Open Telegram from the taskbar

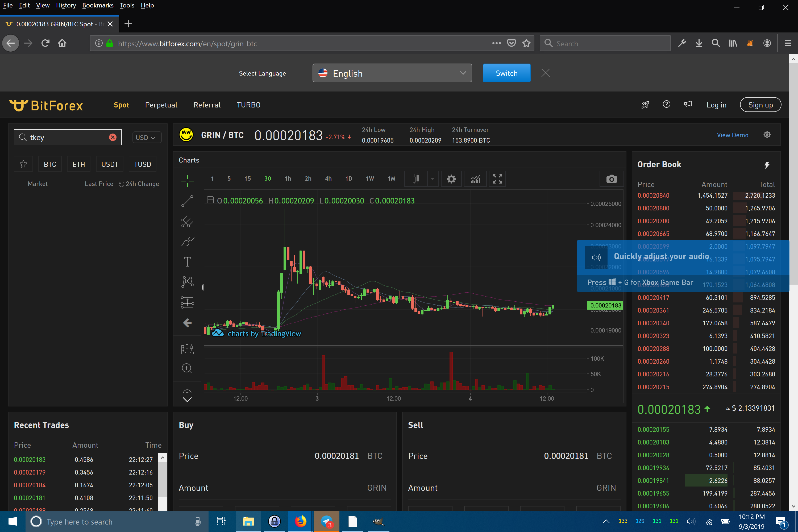[x=327, y=521]
